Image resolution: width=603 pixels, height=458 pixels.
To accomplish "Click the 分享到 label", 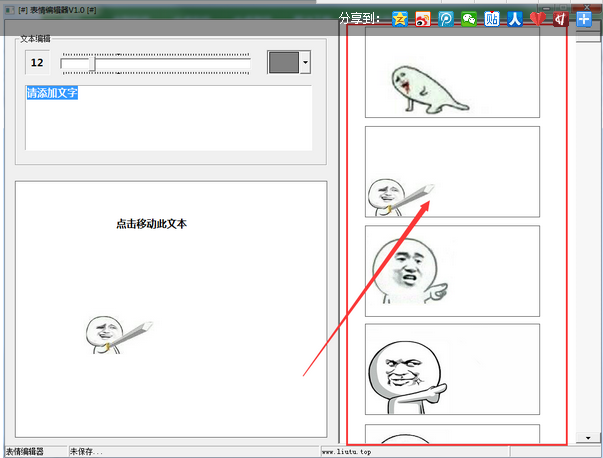I will point(360,18).
